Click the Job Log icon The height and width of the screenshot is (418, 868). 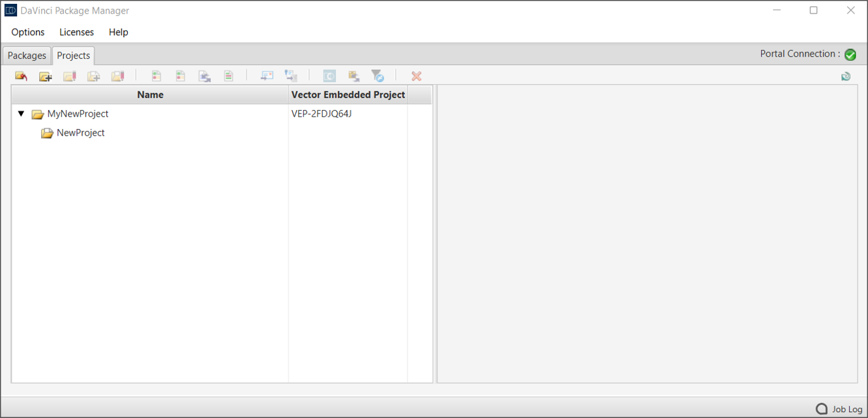pyautogui.click(x=822, y=409)
